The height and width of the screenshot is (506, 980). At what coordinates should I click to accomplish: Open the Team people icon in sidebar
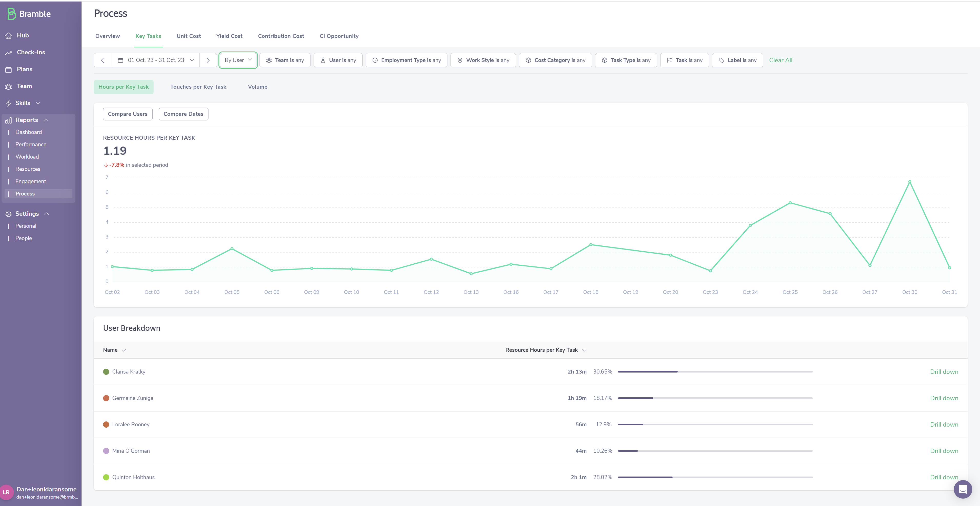(8, 87)
